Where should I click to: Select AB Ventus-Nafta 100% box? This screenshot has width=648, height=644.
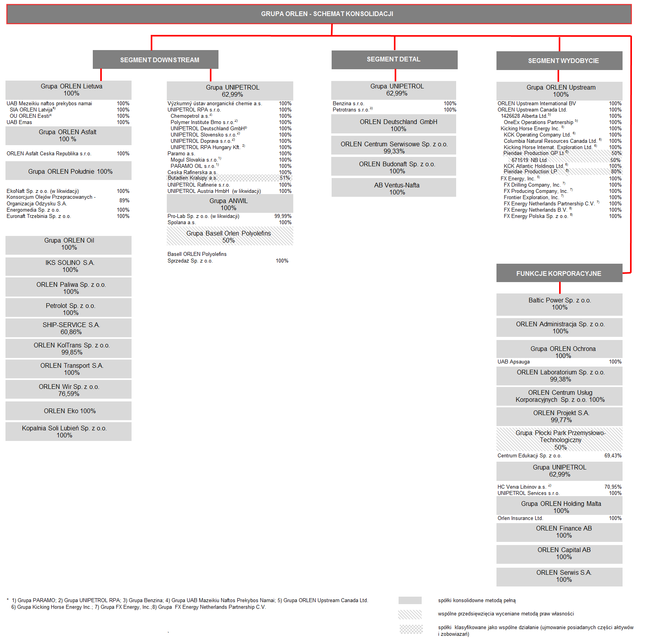pyautogui.click(x=393, y=188)
